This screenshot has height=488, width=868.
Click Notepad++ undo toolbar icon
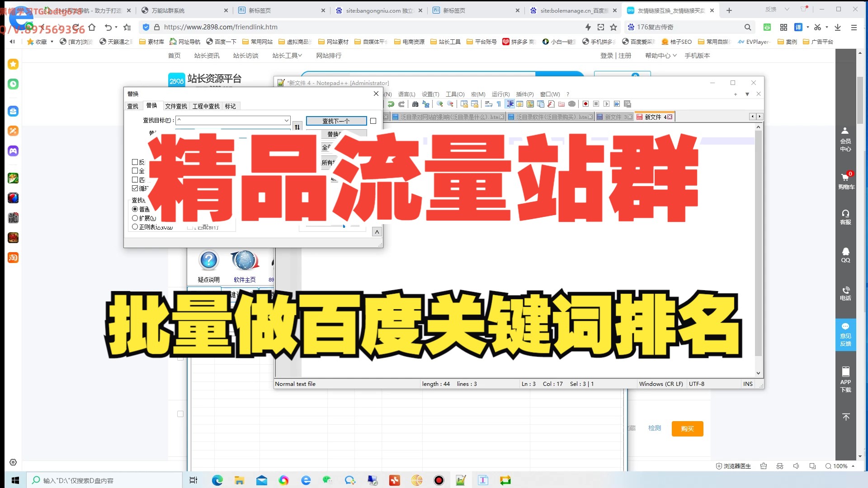pyautogui.click(x=391, y=104)
